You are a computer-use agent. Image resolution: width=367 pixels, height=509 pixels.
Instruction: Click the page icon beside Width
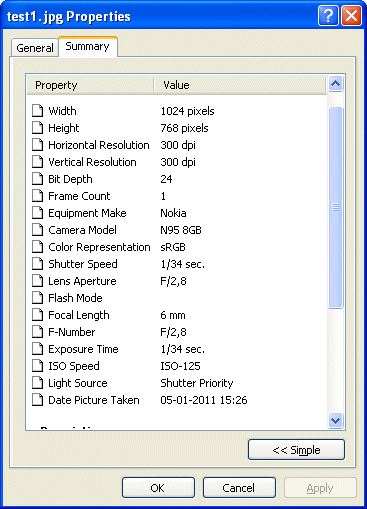tap(38, 110)
